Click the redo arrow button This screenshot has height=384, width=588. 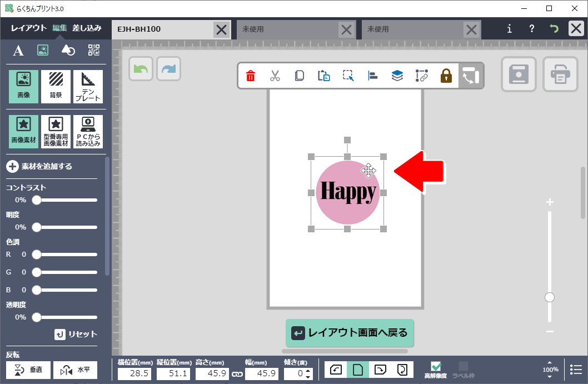pyautogui.click(x=169, y=69)
